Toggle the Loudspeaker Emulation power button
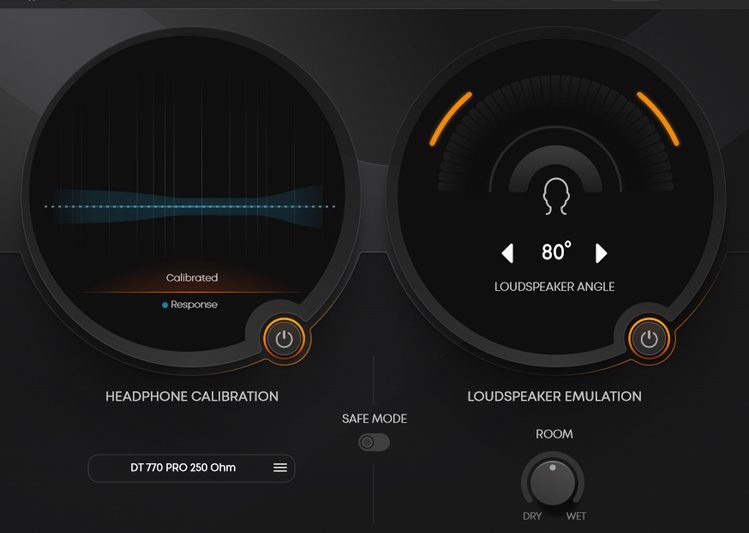 [649, 339]
